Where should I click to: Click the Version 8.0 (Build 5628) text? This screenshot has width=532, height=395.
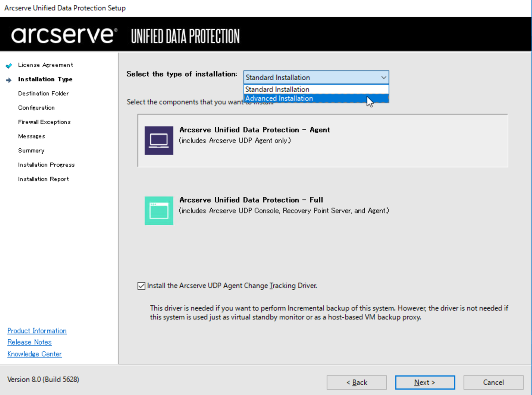[43, 379]
